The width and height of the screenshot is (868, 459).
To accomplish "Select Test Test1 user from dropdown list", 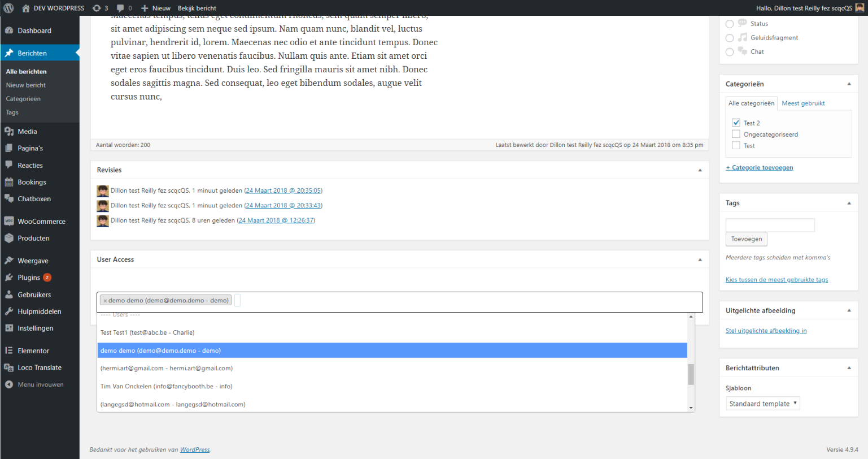I will pyautogui.click(x=392, y=332).
